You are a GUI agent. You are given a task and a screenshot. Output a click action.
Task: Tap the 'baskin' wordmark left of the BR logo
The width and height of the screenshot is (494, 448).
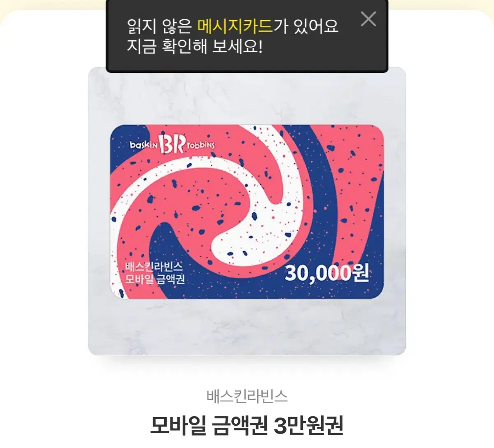(x=144, y=145)
